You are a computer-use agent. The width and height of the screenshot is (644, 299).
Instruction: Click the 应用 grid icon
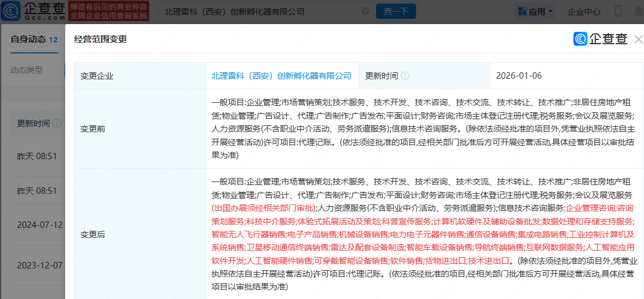(x=522, y=11)
